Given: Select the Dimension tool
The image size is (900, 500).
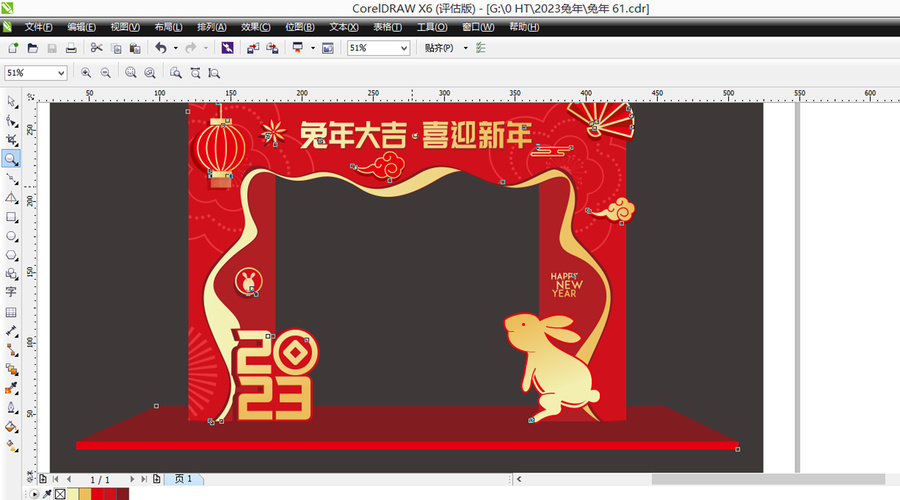Looking at the screenshot, I should click(x=11, y=331).
